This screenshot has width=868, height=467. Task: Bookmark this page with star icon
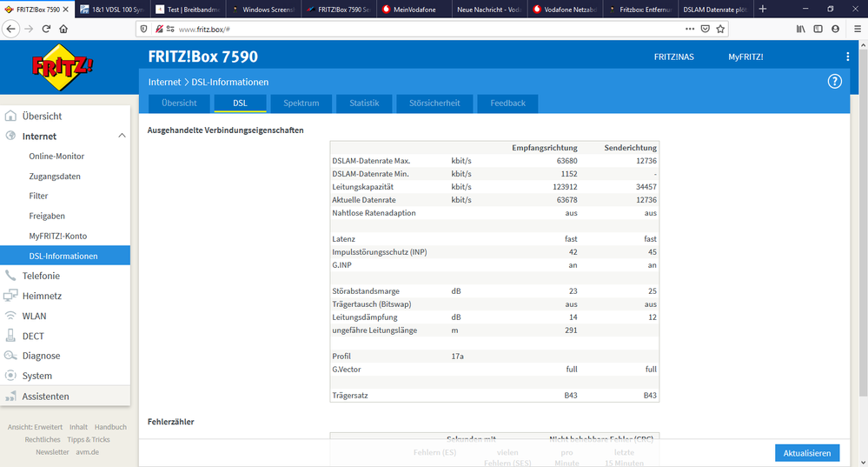[x=720, y=29]
